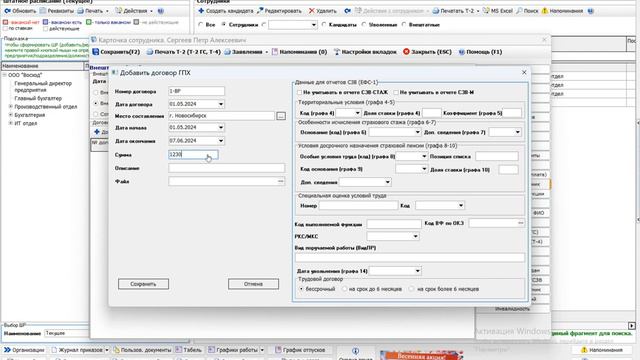This screenshot has height=360, width=640.
Task: Open Основание (код) (графа 6) dropdown
Action: coord(417,132)
